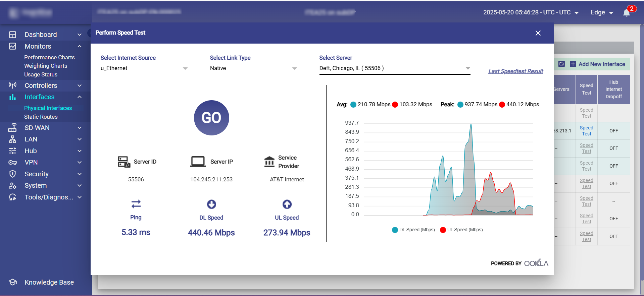644x296 pixels.
Task: Select Static Routes menu item
Action: pos(41,117)
